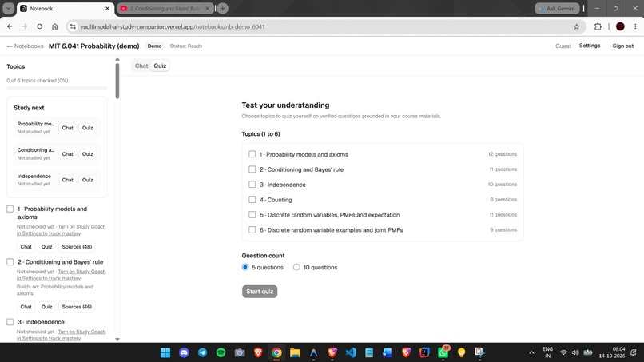This screenshot has height=362, width=644.
Task: Open the notifications bell in tray
Action: (634, 352)
